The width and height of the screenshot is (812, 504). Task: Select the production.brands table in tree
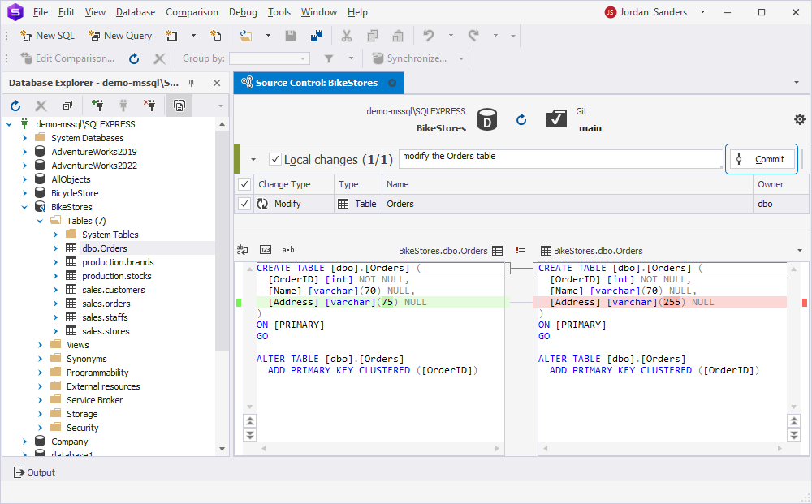[x=118, y=262]
